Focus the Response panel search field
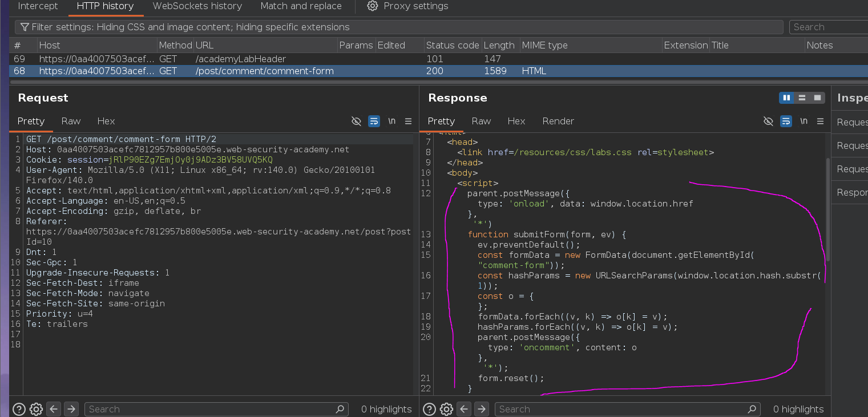The width and height of the screenshot is (868, 417). pyautogui.click(x=628, y=409)
